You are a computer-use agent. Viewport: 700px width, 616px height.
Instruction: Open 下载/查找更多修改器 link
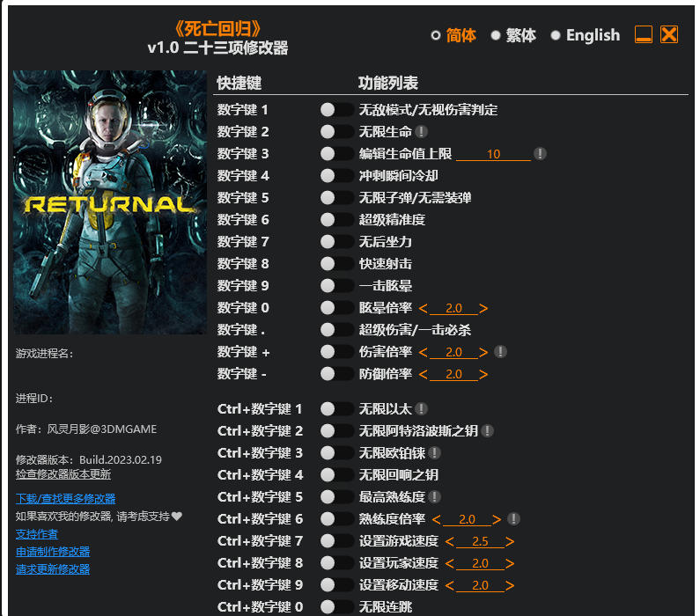pyautogui.click(x=66, y=498)
